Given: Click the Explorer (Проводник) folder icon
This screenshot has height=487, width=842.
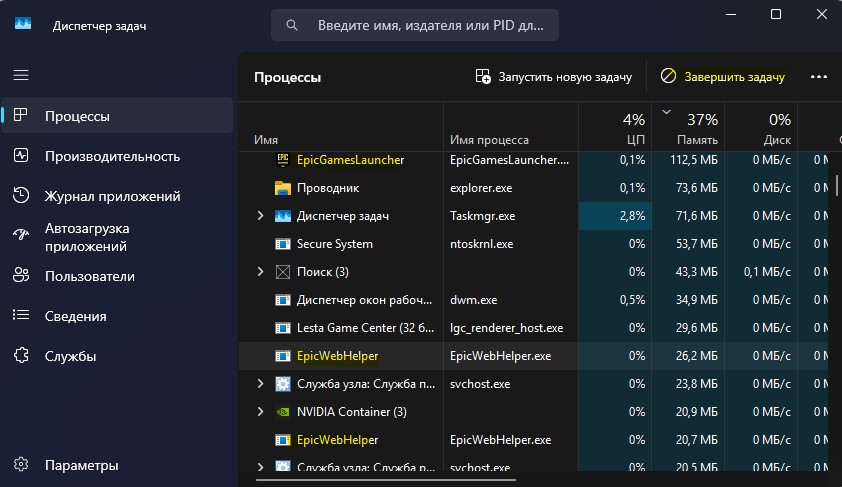Looking at the screenshot, I should tap(282, 188).
